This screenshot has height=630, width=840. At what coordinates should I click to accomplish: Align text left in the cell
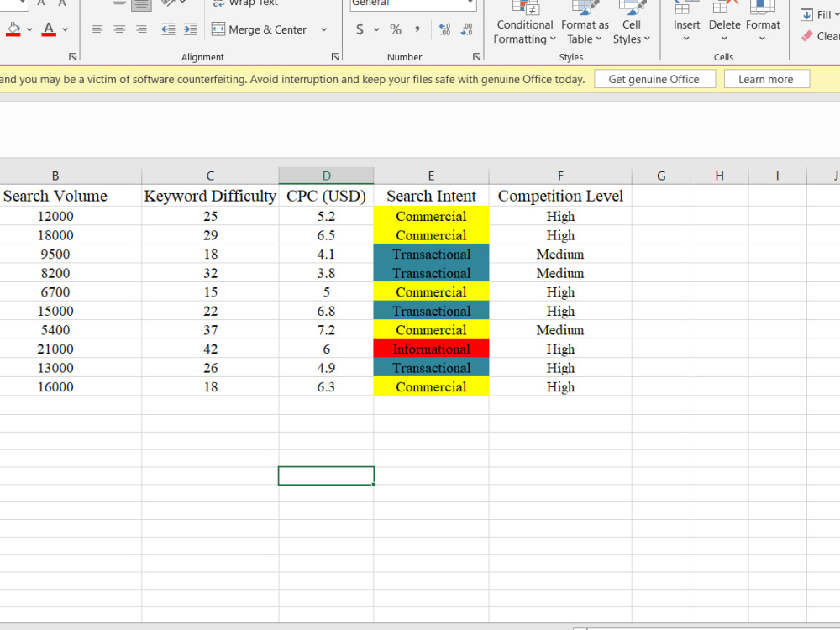(x=97, y=29)
